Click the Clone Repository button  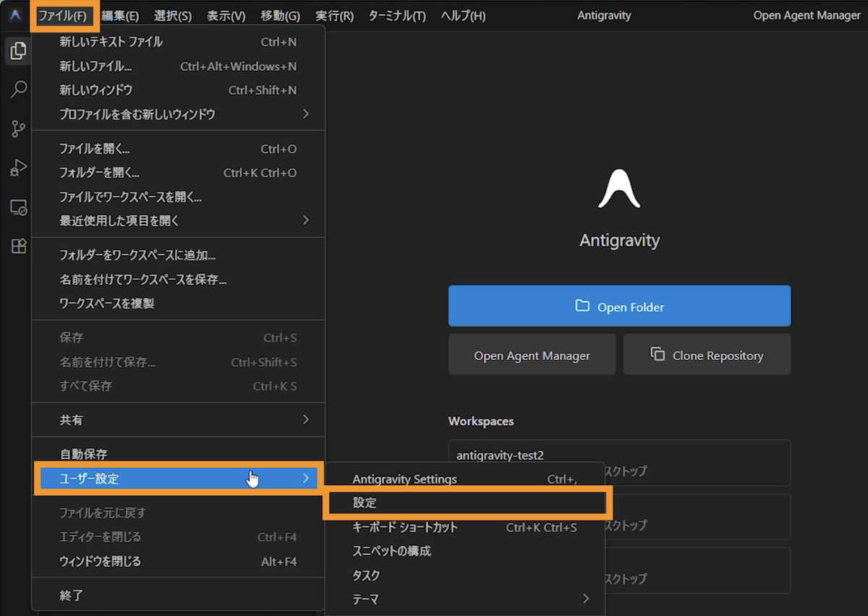coord(707,354)
